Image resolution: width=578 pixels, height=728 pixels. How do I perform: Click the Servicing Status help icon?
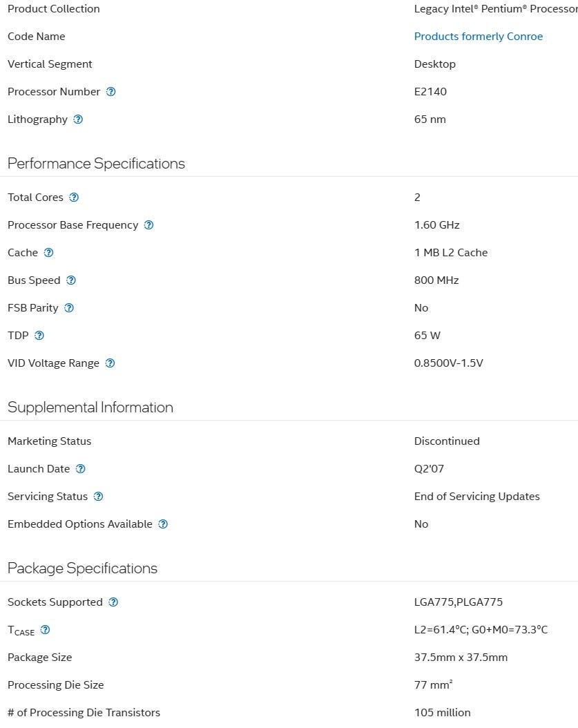click(x=98, y=497)
